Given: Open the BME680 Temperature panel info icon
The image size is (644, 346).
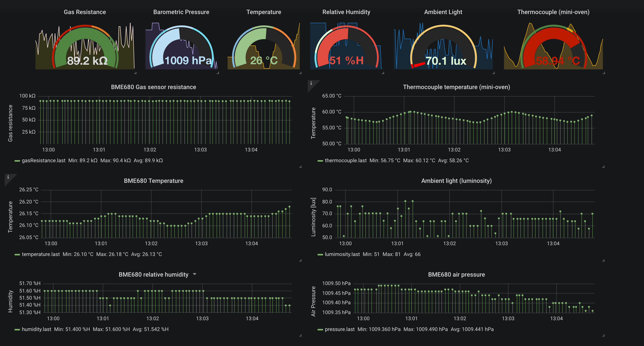Looking at the screenshot, I should 8,178.
